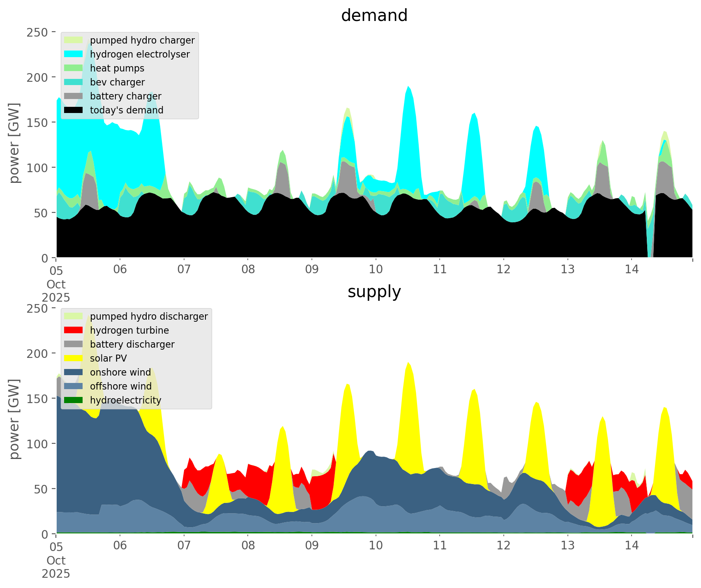Click the cyan hydrogen electrolyser legend swatch

[74, 54]
